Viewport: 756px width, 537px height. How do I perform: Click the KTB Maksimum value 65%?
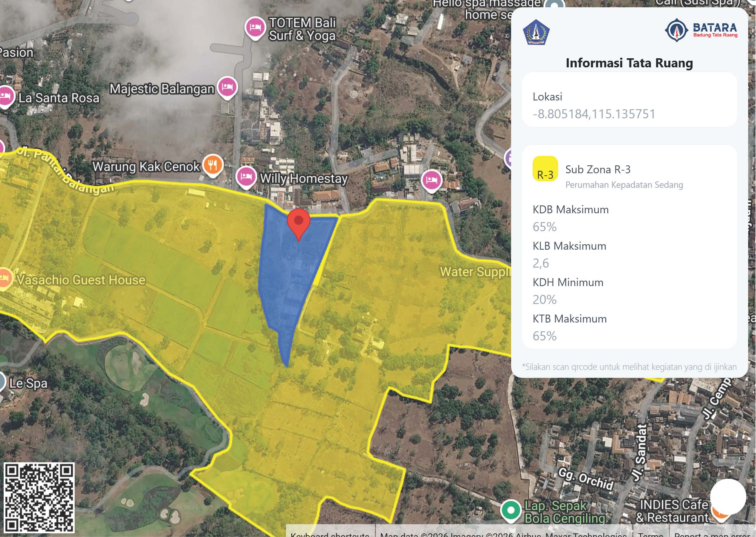point(544,336)
